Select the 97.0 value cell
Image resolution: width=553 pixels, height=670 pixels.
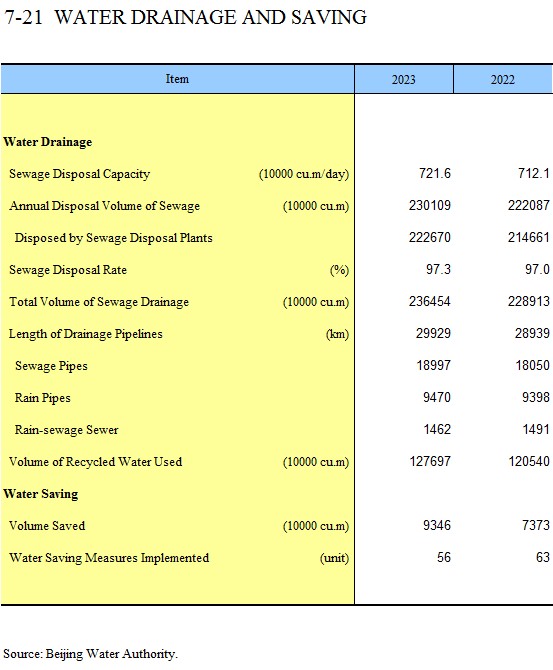(537, 269)
